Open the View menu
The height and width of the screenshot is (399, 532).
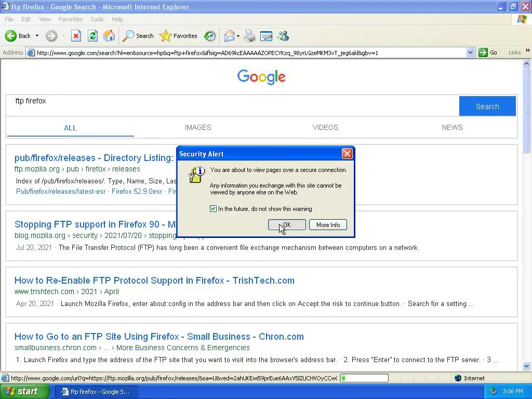(45, 19)
